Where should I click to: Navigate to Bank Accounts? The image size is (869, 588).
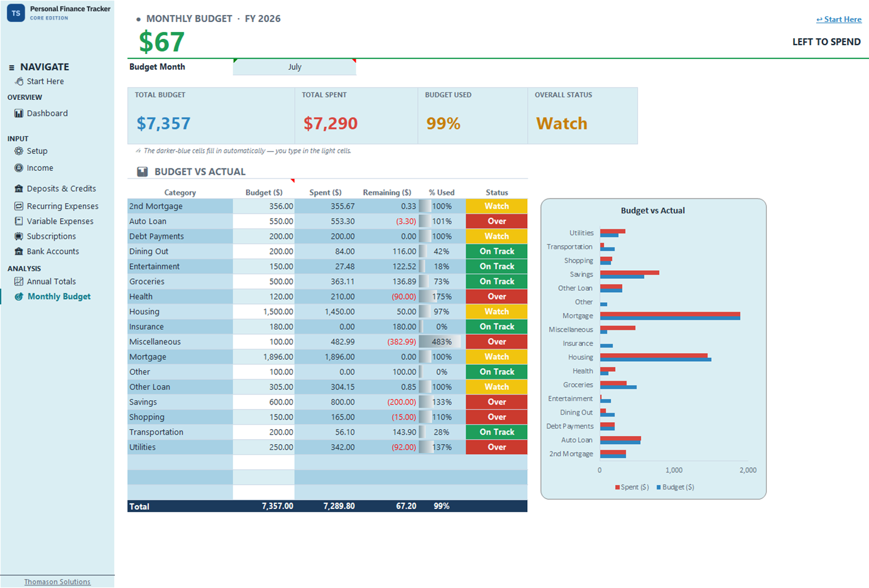pos(53,251)
